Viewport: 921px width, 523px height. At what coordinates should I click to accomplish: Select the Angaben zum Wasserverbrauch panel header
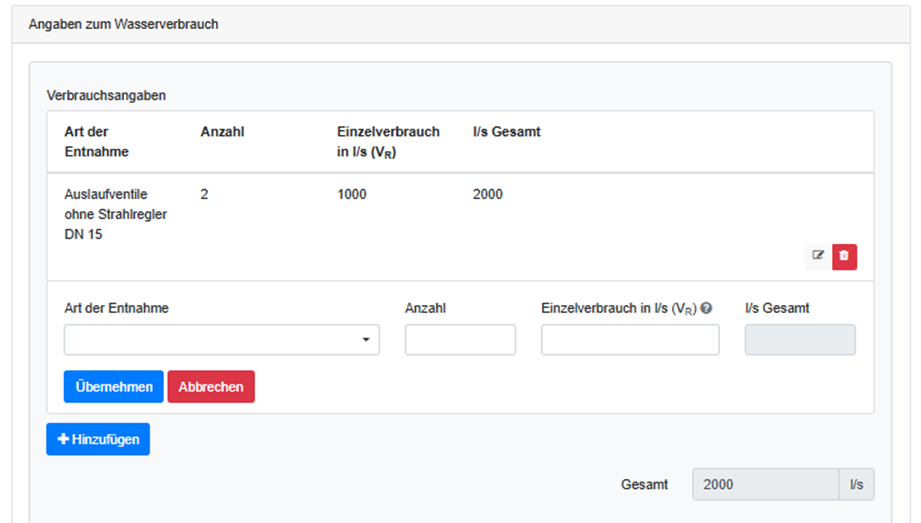click(124, 24)
